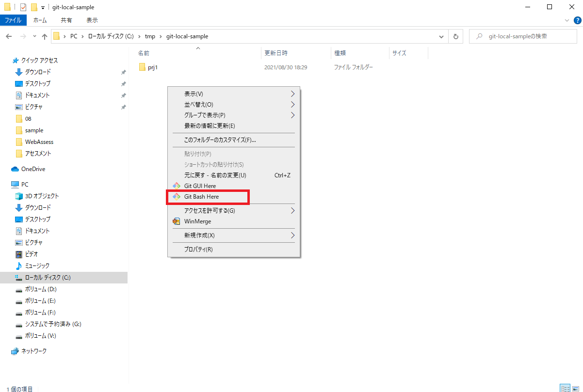Choose プロパティ(R) from the context menu
This screenshot has width=583, height=392.
(x=198, y=250)
